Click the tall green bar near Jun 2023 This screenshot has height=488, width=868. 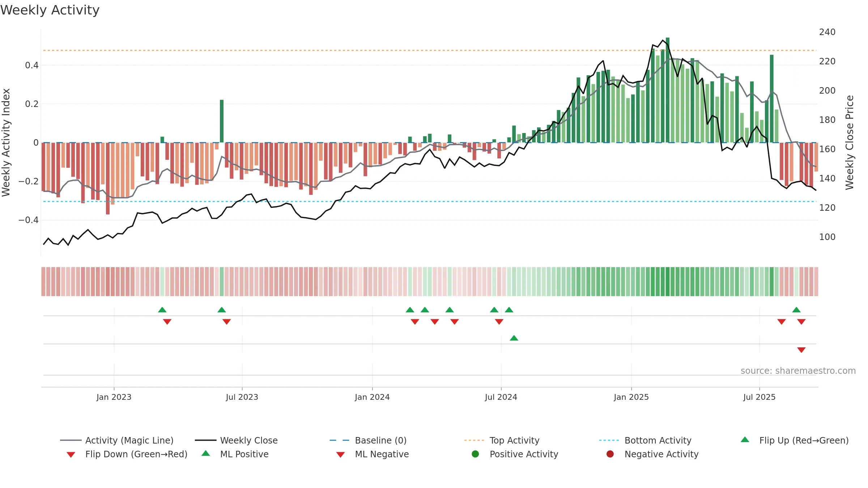coord(222,121)
